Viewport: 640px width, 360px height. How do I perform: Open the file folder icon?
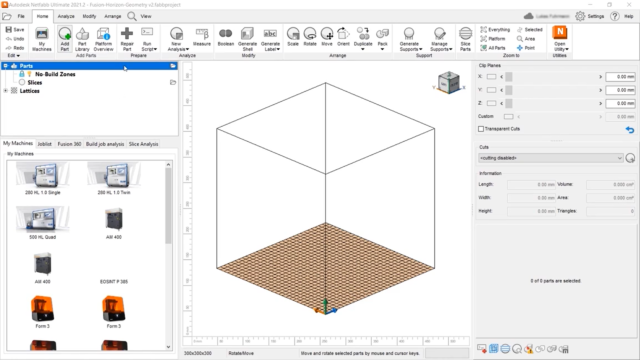(7, 16)
